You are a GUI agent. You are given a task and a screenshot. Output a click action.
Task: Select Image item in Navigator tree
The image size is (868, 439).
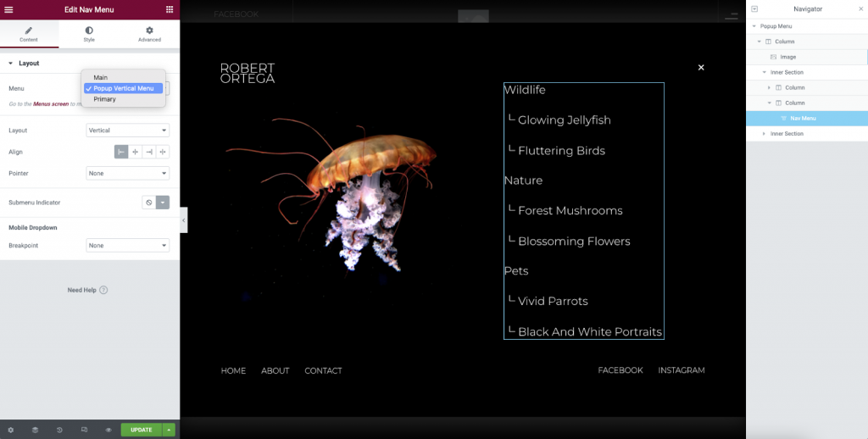[787, 57]
